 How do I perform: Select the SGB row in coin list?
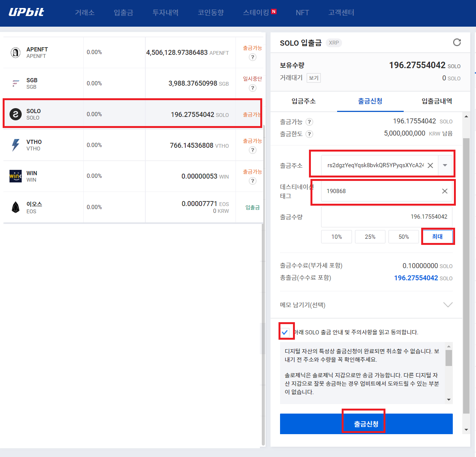coord(133,83)
